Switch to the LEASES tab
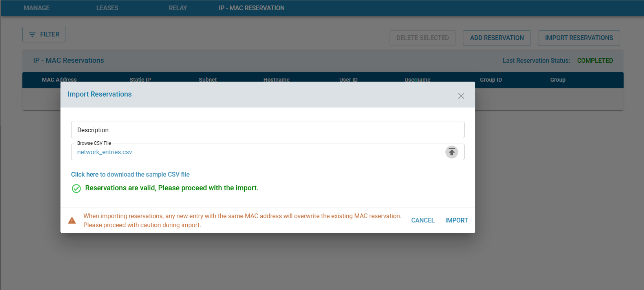644x290 pixels. coord(107,8)
